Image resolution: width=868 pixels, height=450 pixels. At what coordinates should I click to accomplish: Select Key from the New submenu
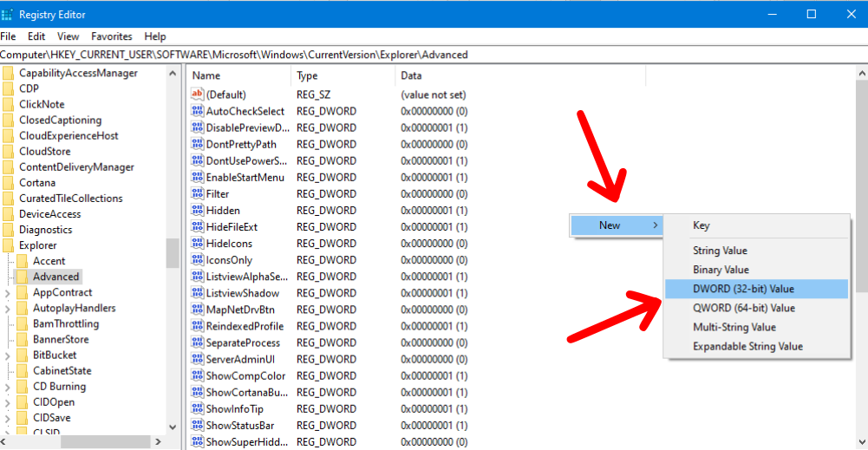point(701,225)
